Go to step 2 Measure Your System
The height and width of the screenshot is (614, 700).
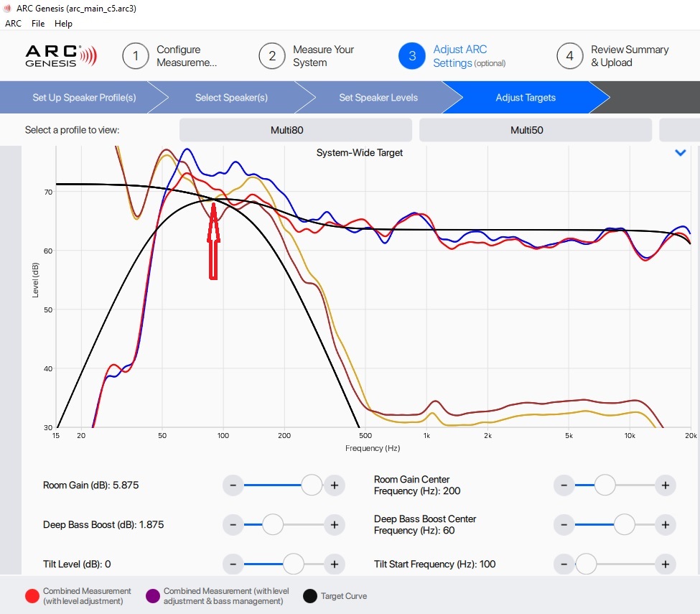tap(307, 56)
